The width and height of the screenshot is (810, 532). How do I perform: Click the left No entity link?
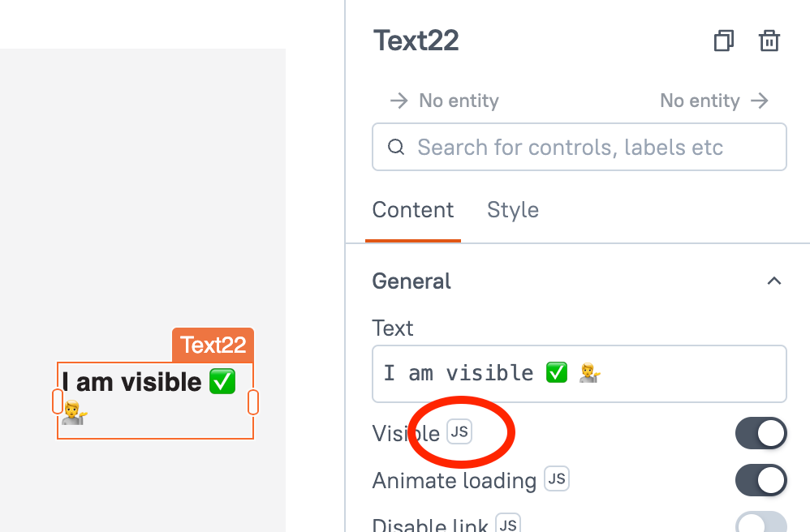(458, 101)
